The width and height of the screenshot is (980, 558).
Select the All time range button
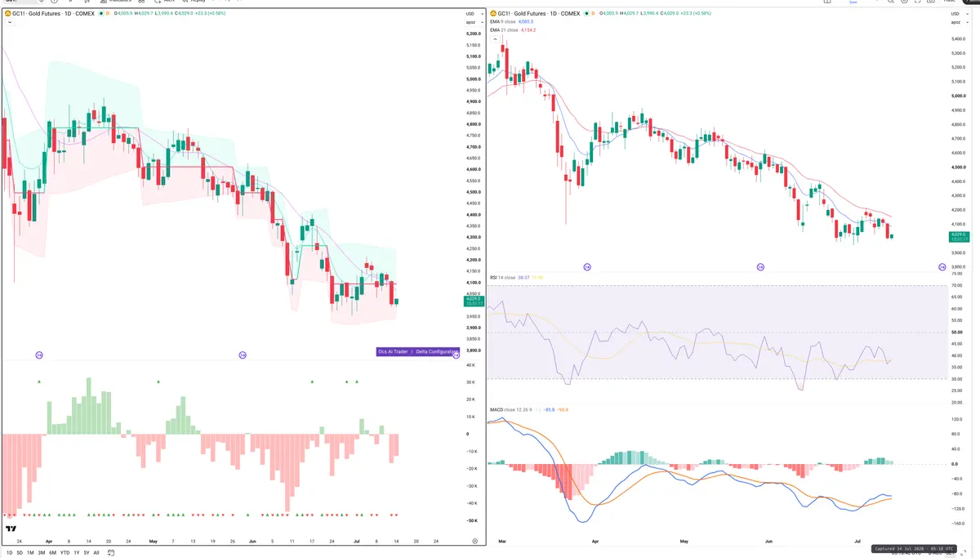(96, 553)
